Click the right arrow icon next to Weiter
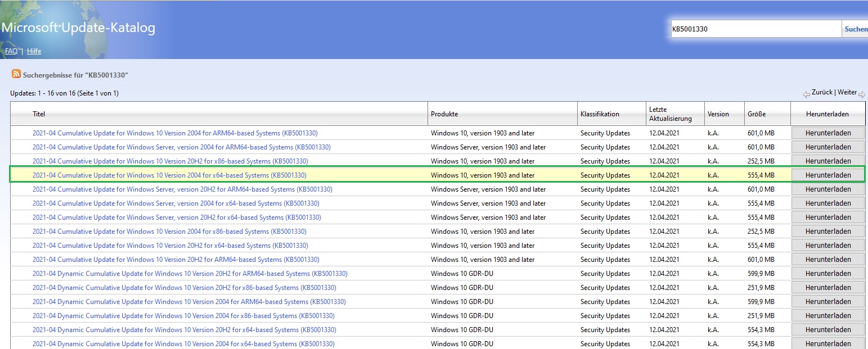Viewport: 868px width, 349px height. [x=862, y=94]
